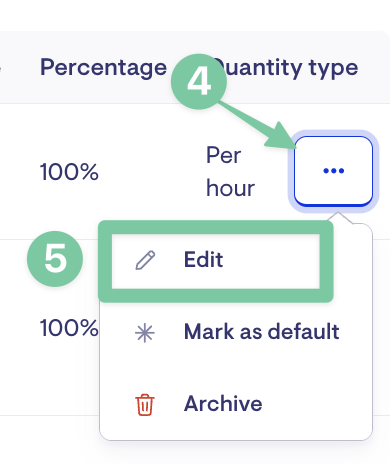Choose Archive from the row menu
The width and height of the screenshot is (390, 464).
[x=236, y=404]
